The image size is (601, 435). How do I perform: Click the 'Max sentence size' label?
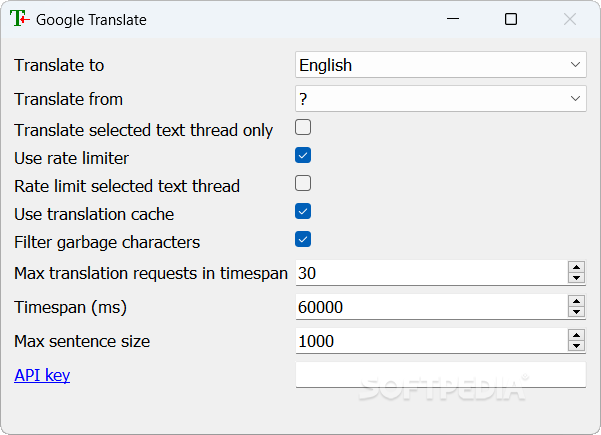point(82,341)
